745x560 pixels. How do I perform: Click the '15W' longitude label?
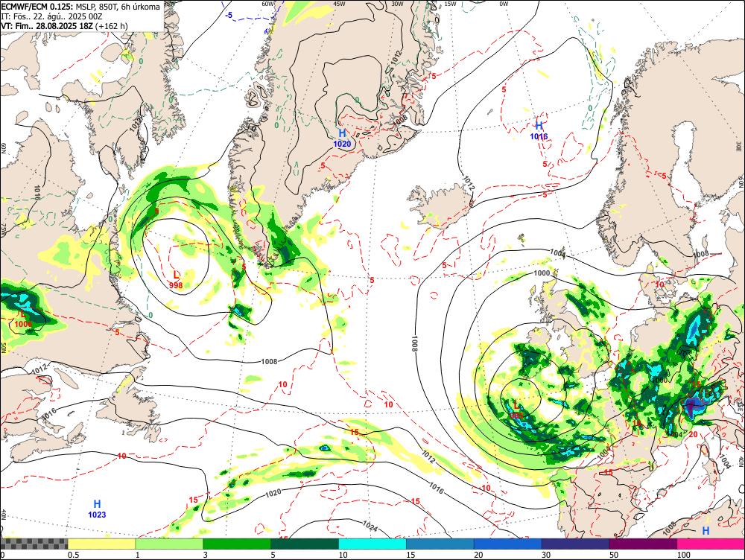coord(451,4)
